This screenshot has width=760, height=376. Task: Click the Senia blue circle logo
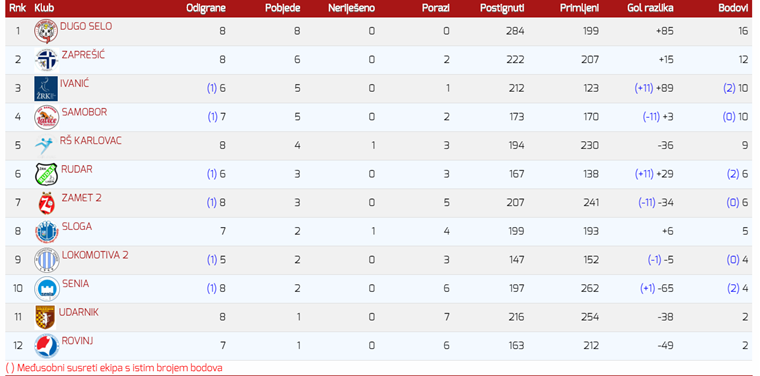coord(47,288)
